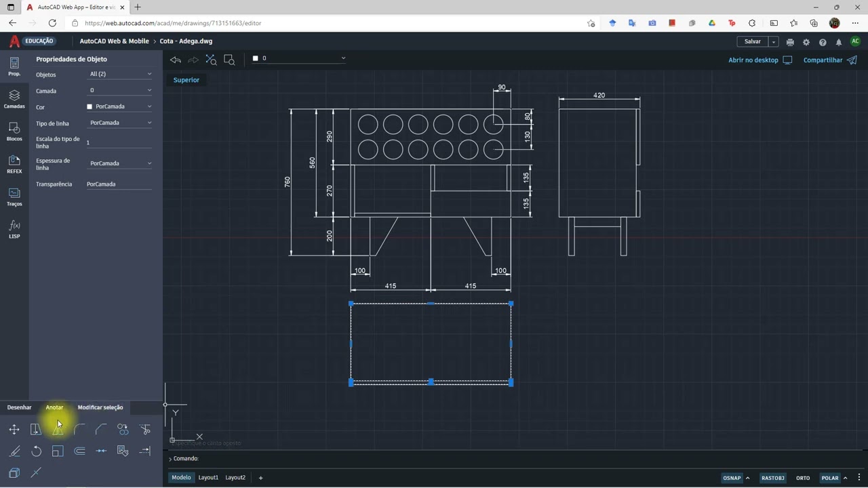Print the drawing using the printer icon
868x488 pixels.
pyautogui.click(x=790, y=42)
